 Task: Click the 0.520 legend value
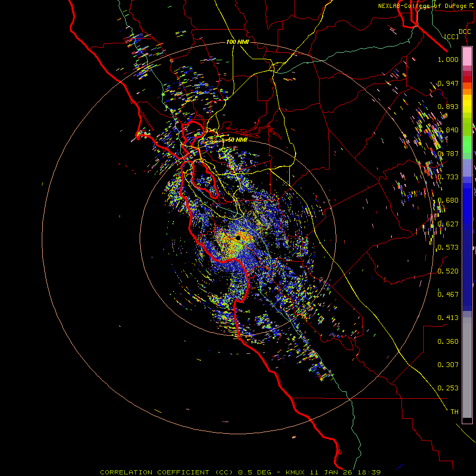pos(448,271)
